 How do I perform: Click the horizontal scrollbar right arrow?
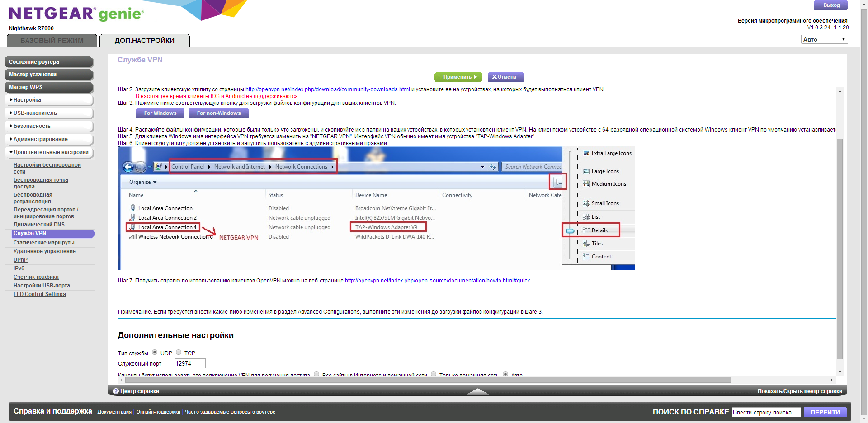pyautogui.click(x=831, y=380)
